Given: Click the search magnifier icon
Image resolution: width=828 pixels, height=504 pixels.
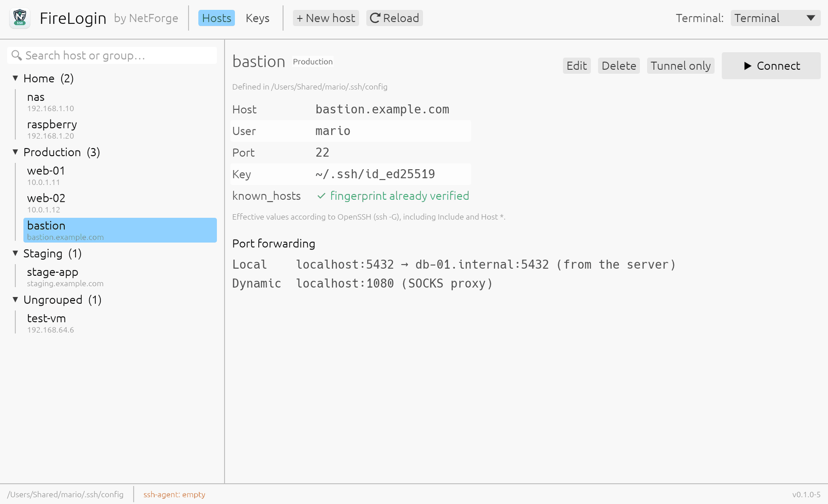Looking at the screenshot, I should [17, 55].
